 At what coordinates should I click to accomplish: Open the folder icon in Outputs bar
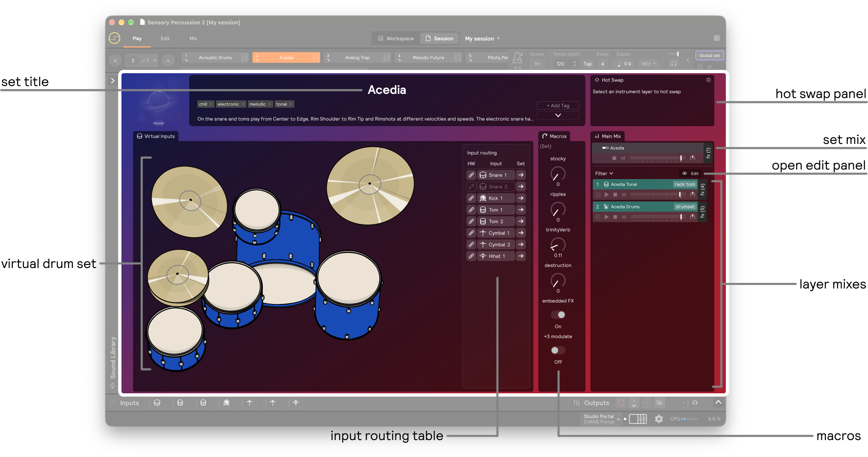pos(659,402)
